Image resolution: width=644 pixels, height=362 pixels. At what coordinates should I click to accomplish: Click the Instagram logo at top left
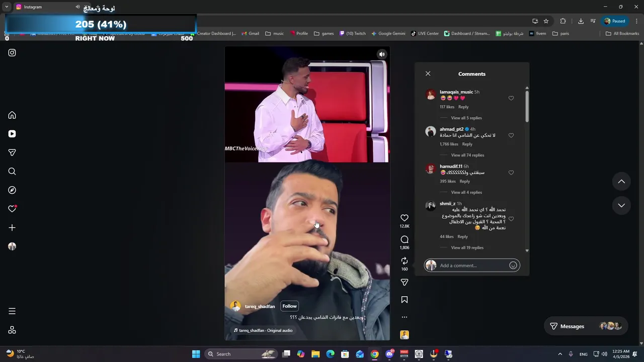tap(12, 53)
